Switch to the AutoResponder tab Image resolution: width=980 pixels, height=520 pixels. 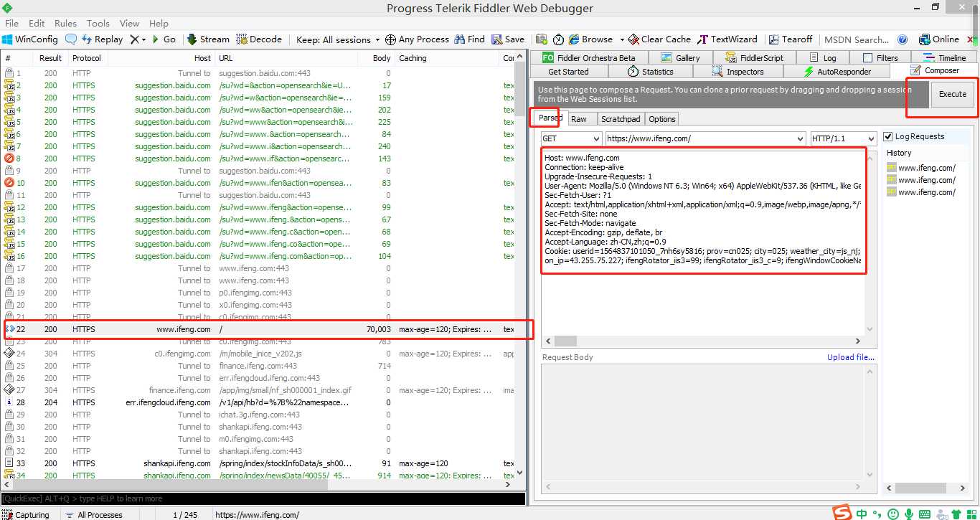pos(837,72)
